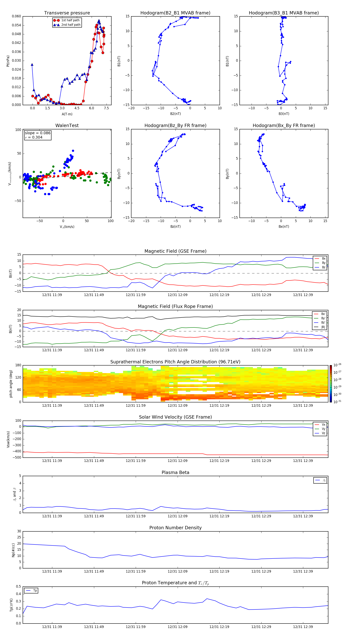Click the V_remaining(km/s) y-axis label
This screenshot has width=351, height=644.
coord(10,173)
